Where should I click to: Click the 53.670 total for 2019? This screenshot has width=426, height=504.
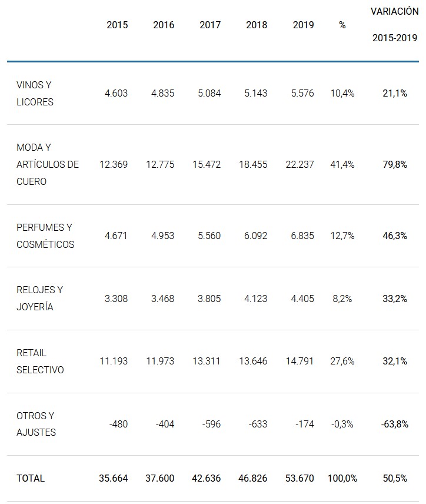click(x=302, y=478)
